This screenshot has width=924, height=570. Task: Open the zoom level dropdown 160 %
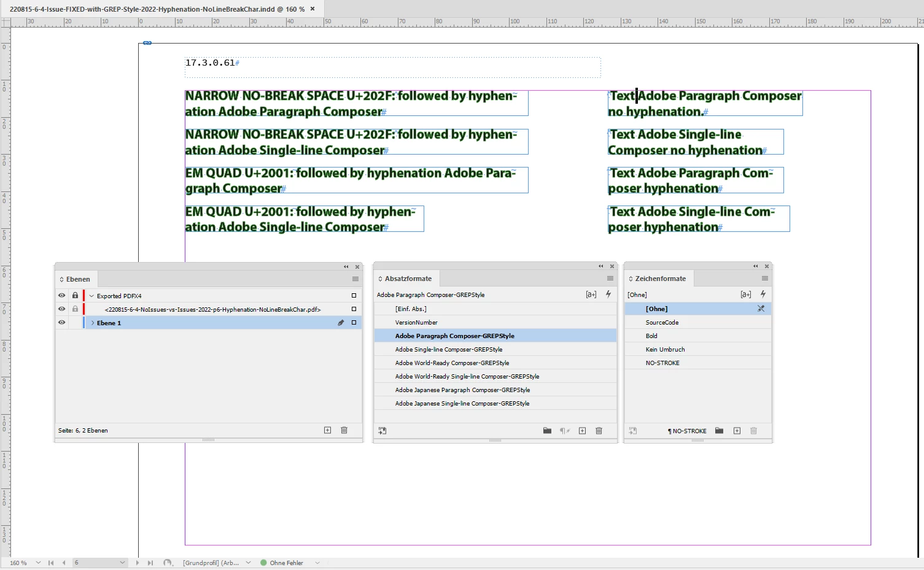click(x=38, y=563)
